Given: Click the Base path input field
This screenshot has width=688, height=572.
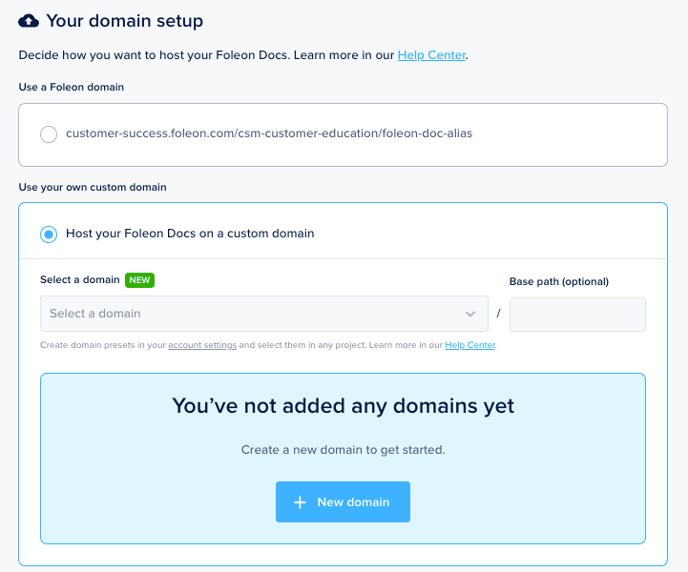Looking at the screenshot, I should click(x=577, y=314).
